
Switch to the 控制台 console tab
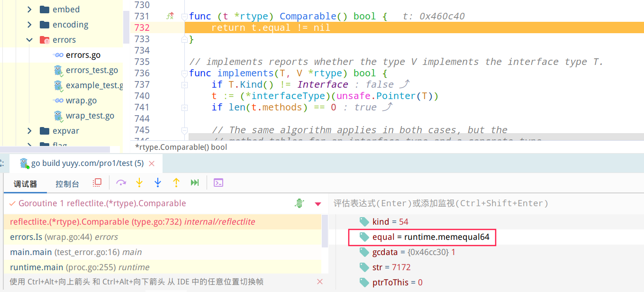pos(67,184)
